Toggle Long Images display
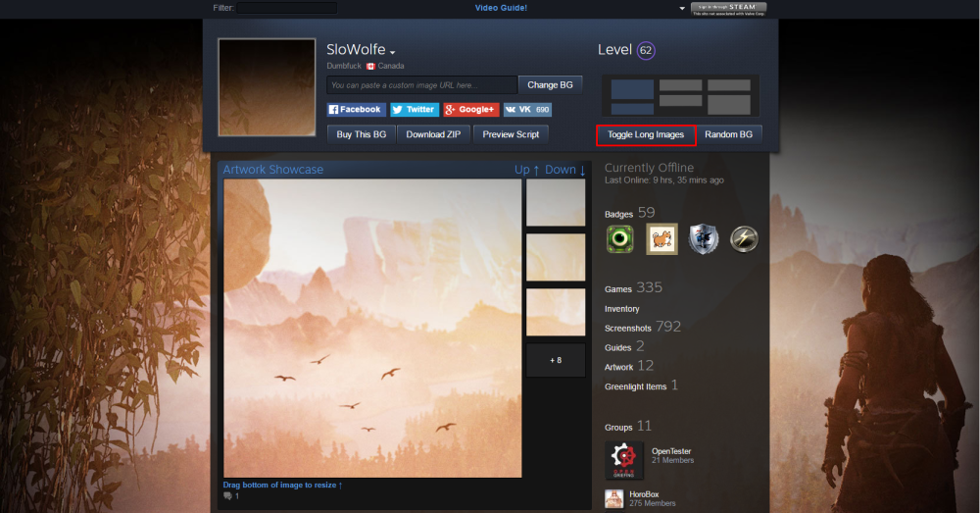 point(646,134)
